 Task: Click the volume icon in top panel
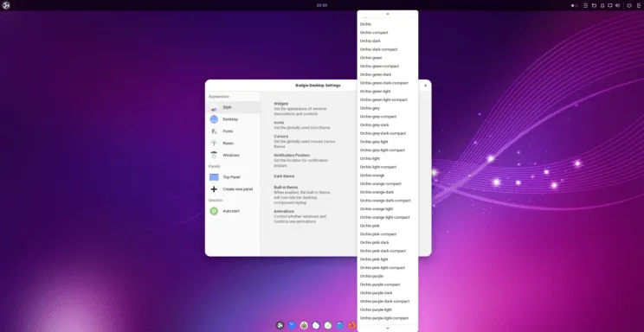coord(618,5)
